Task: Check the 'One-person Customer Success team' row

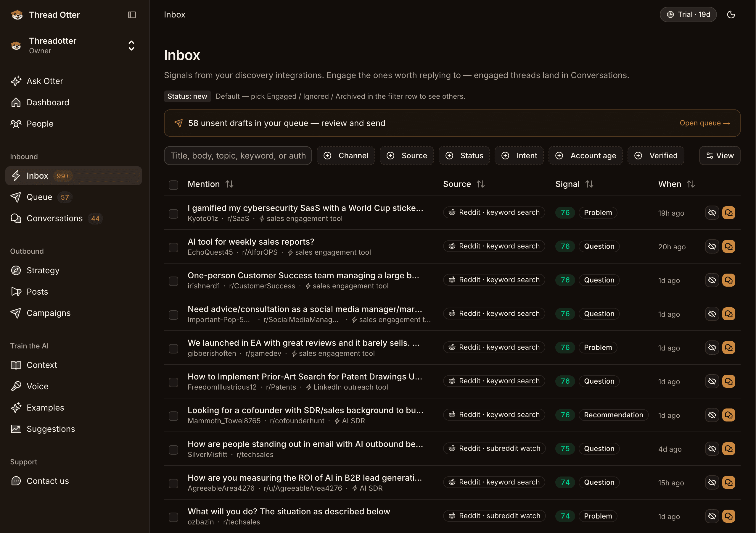Action: 173,281
